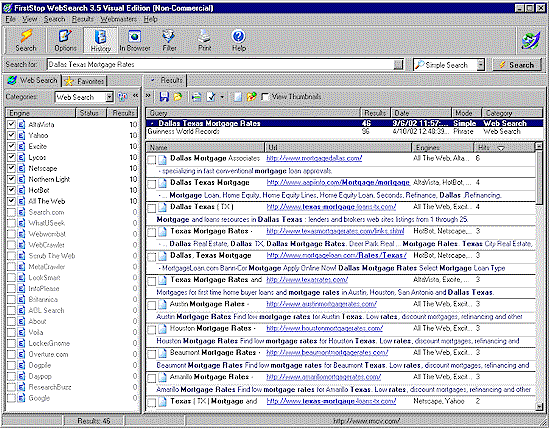
Task: Toggle the View Thumbnails checkbox
Action: pos(265,97)
